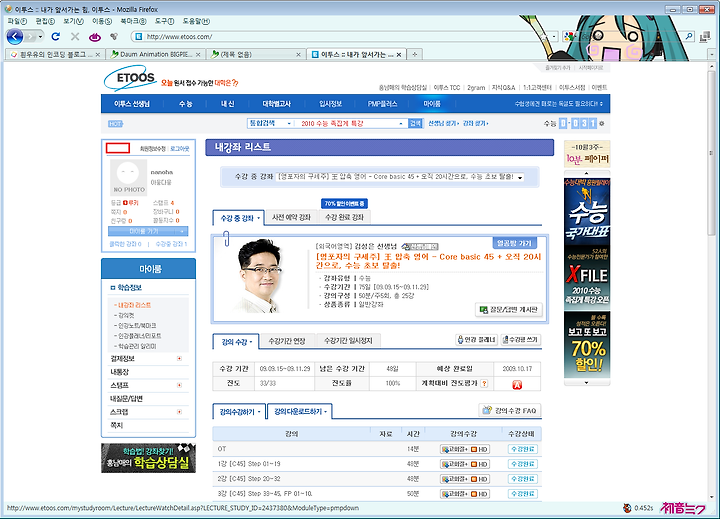Reload the page with the refresh icon
This screenshot has height=519, width=720.
56,36
